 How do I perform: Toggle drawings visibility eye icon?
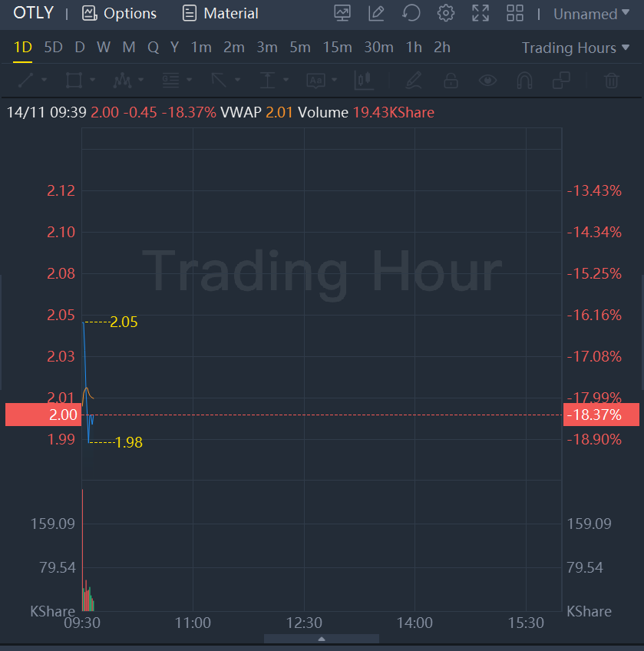click(x=487, y=80)
